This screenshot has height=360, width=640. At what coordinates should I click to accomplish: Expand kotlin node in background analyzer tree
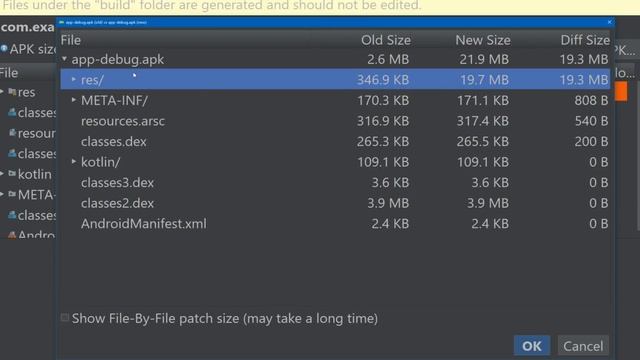coord(2,174)
